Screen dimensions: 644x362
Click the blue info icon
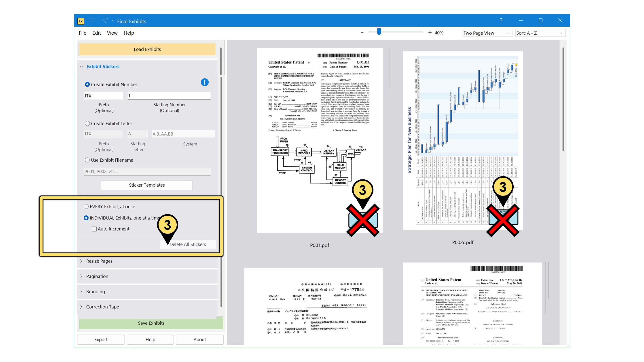click(205, 82)
